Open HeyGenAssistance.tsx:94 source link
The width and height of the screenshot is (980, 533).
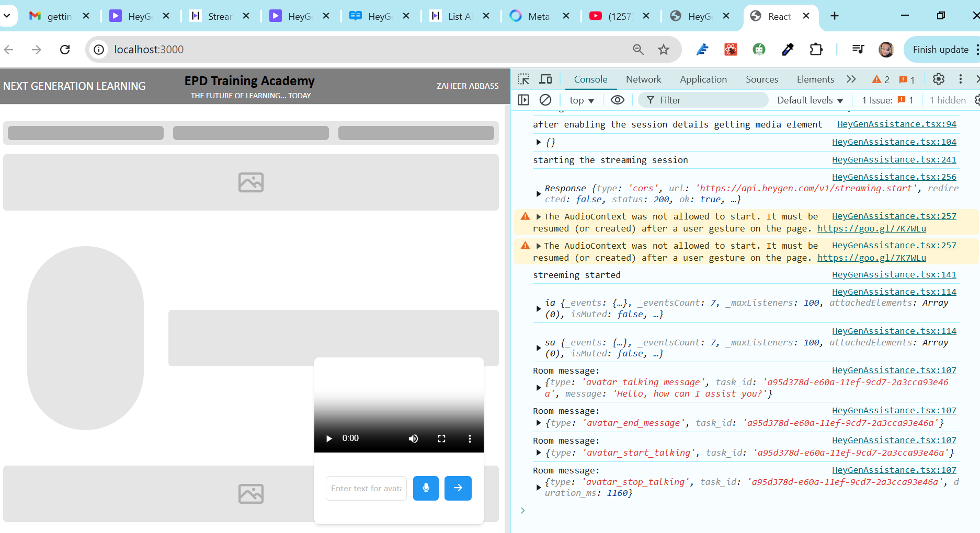(897, 124)
